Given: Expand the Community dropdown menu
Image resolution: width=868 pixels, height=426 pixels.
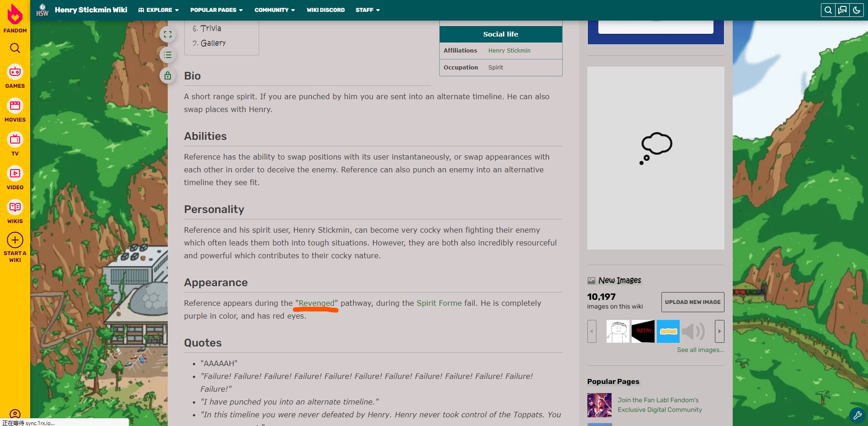Looking at the screenshot, I should (275, 10).
